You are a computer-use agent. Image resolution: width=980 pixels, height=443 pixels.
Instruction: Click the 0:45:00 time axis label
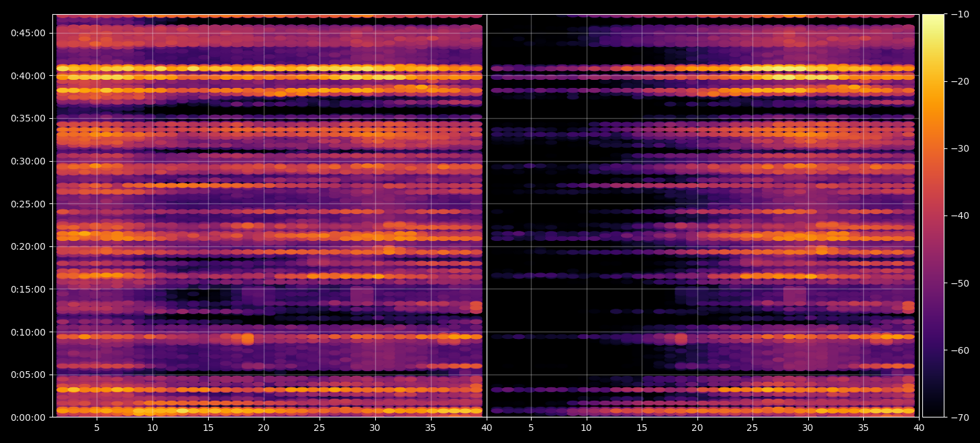28,33
